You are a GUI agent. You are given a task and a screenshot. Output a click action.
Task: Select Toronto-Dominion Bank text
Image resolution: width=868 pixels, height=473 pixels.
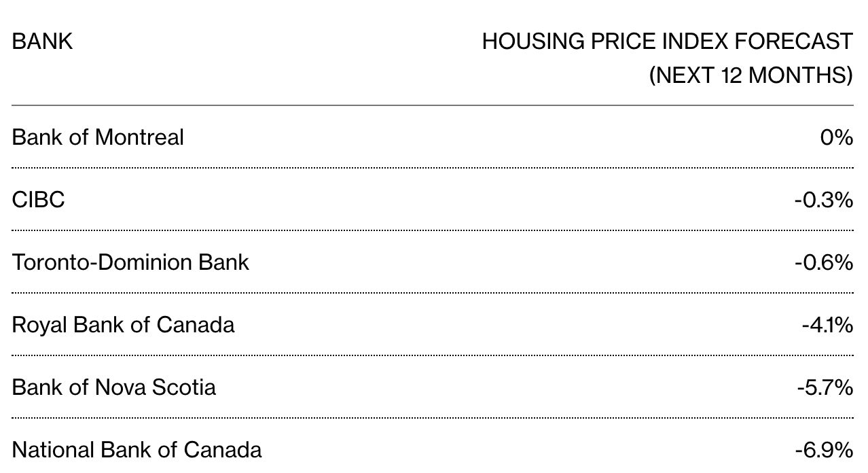[x=130, y=262]
